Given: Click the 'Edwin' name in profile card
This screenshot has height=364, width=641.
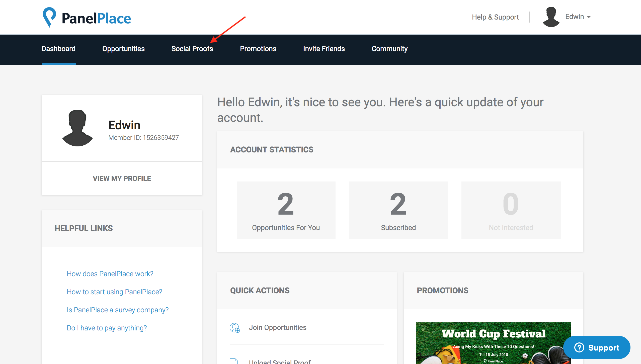Looking at the screenshot, I should pos(124,125).
